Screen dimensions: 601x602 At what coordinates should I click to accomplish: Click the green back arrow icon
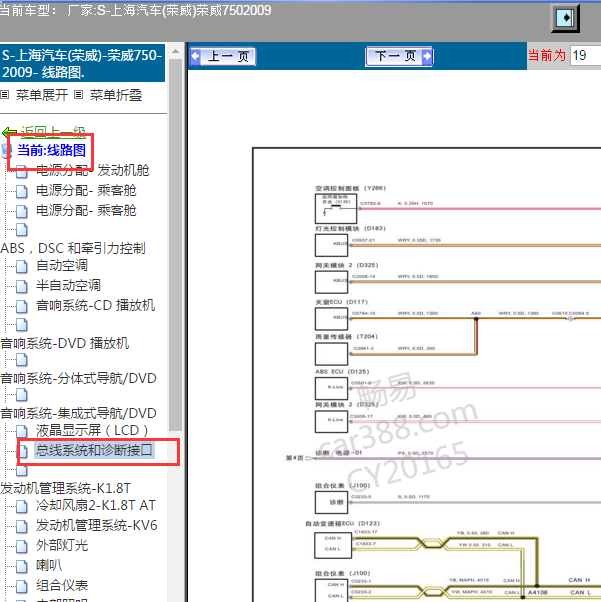point(9,133)
